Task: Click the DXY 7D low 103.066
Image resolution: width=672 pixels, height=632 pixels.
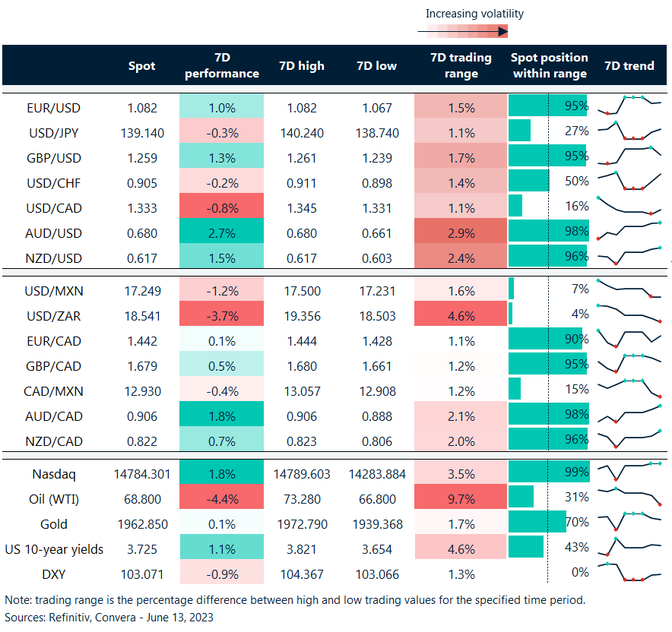Action: coord(377,574)
